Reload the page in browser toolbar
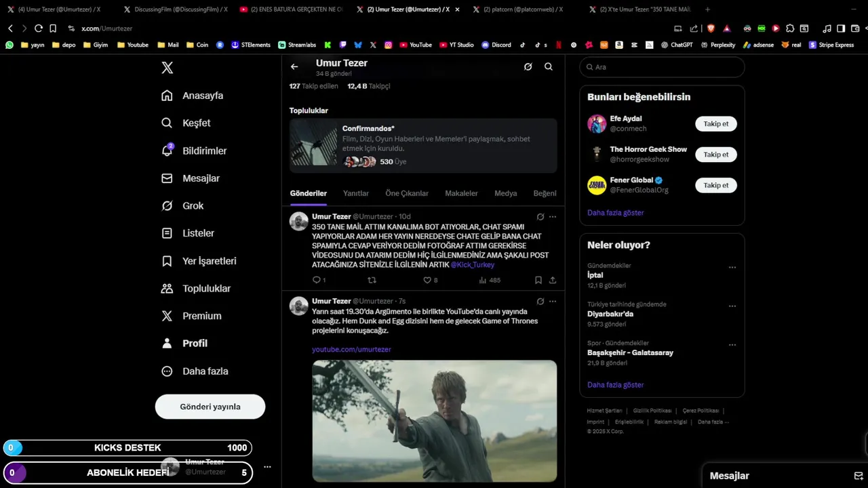This screenshot has height=488, width=868. [x=39, y=28]
